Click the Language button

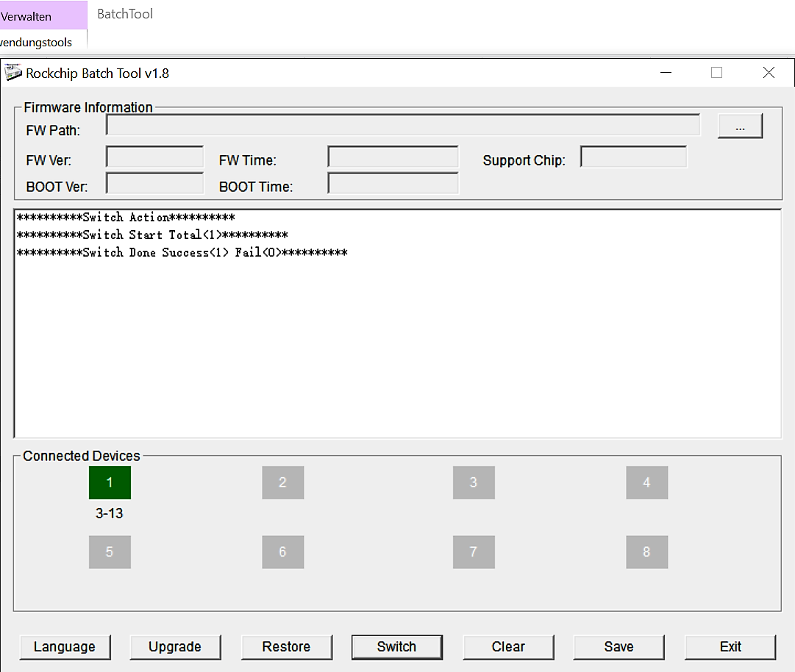(x=65, y=647)
